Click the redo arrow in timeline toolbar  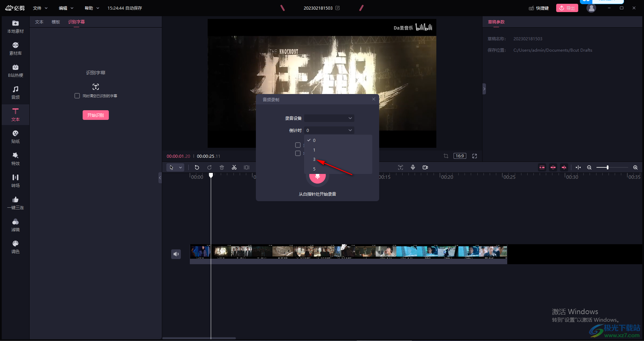(x=209, y=167)
